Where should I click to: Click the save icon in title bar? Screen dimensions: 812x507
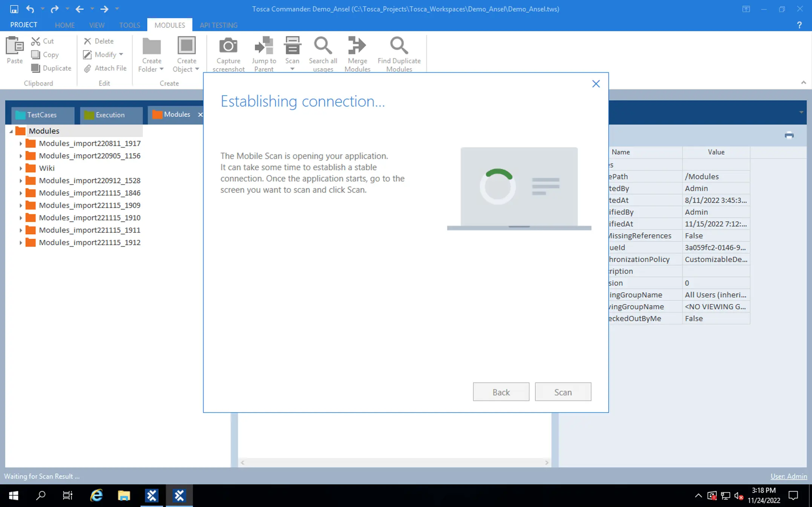coord(14,9)
